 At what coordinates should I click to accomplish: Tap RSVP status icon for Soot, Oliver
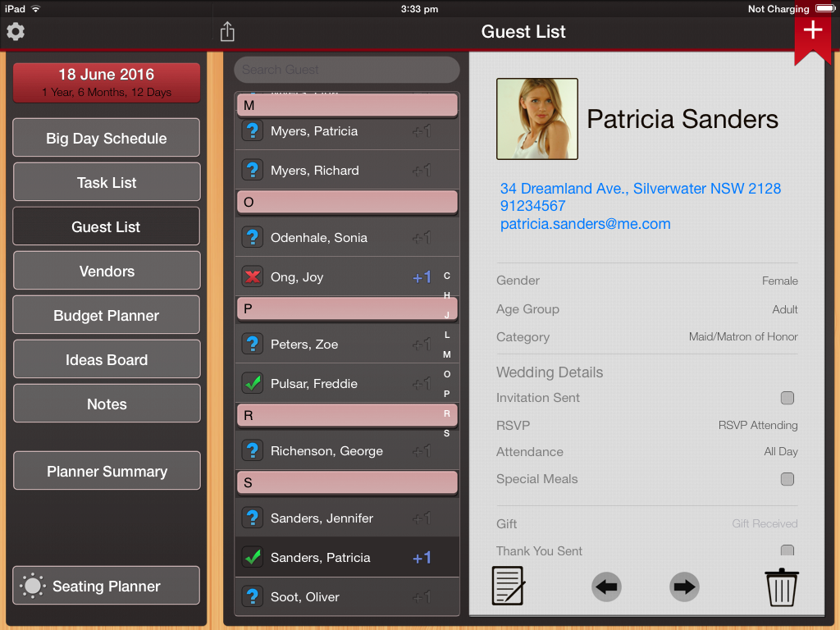point(253,597)
